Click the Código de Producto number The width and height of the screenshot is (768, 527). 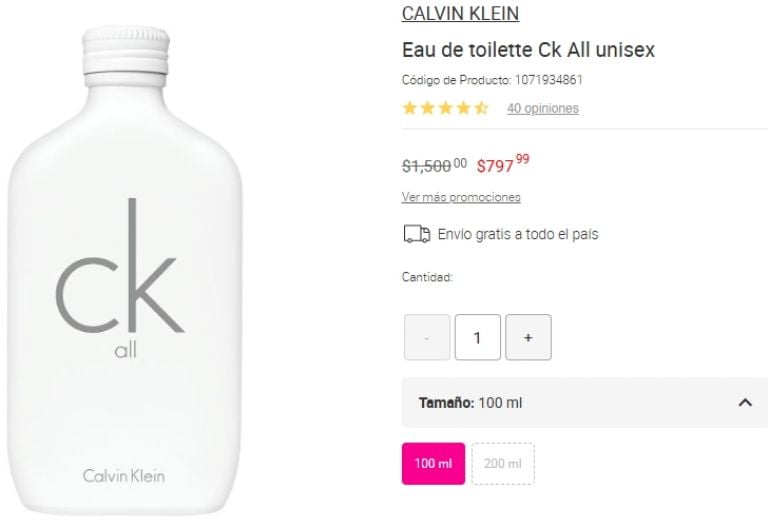coord(549,80)
